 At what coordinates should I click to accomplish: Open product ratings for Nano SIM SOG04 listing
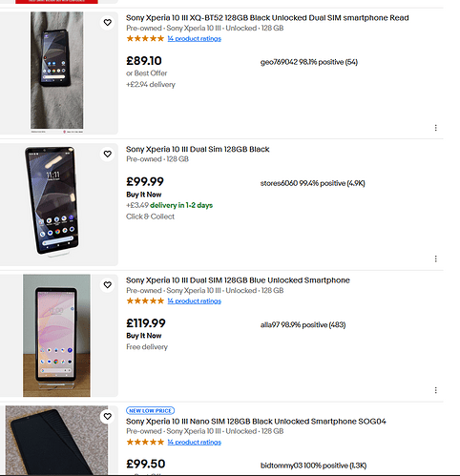[x=195, y=443]
